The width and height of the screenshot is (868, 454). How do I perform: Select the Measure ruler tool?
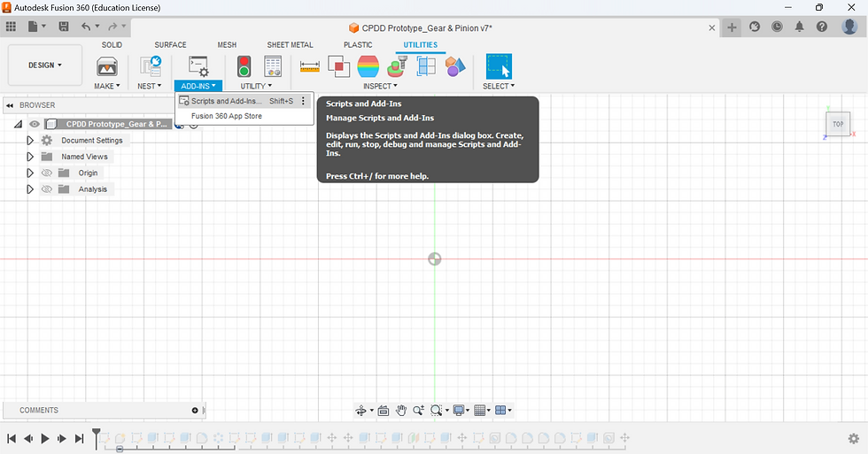(309, 66)
